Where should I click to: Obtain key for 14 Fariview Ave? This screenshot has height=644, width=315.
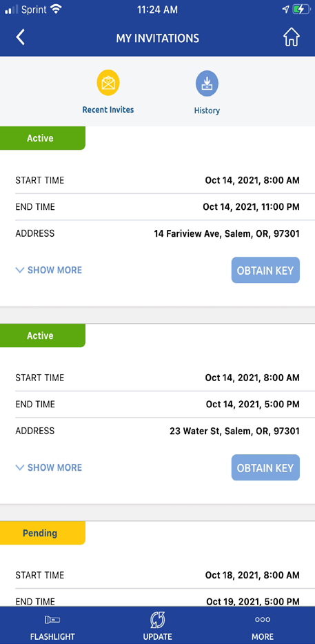(x=265, y=271)
